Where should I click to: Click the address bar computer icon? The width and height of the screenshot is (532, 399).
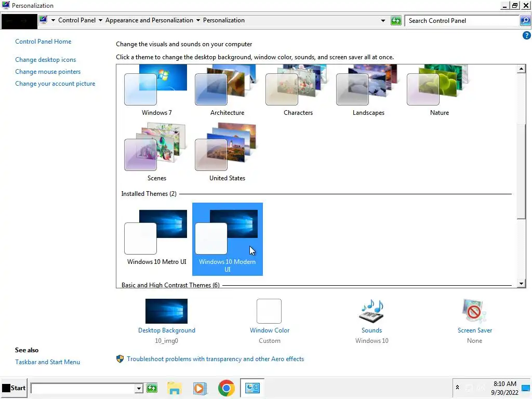click(x=43, y=20)
